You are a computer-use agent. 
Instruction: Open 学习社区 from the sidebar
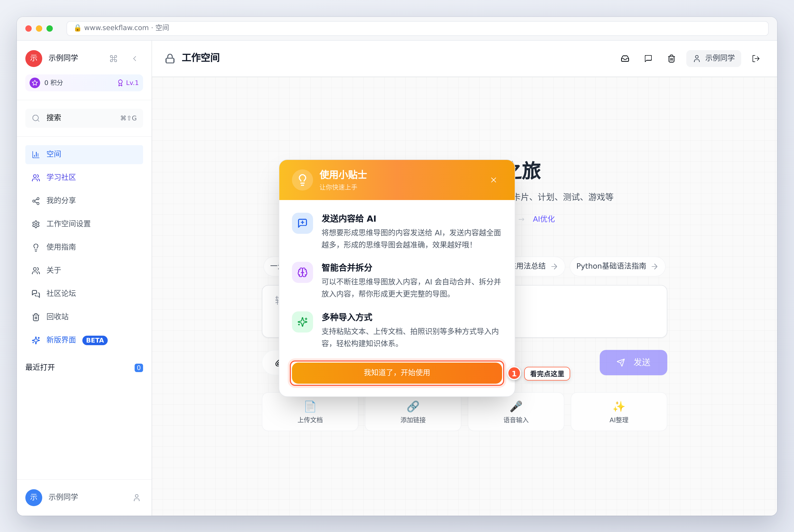pyautogui.click(x=84, y=177)
